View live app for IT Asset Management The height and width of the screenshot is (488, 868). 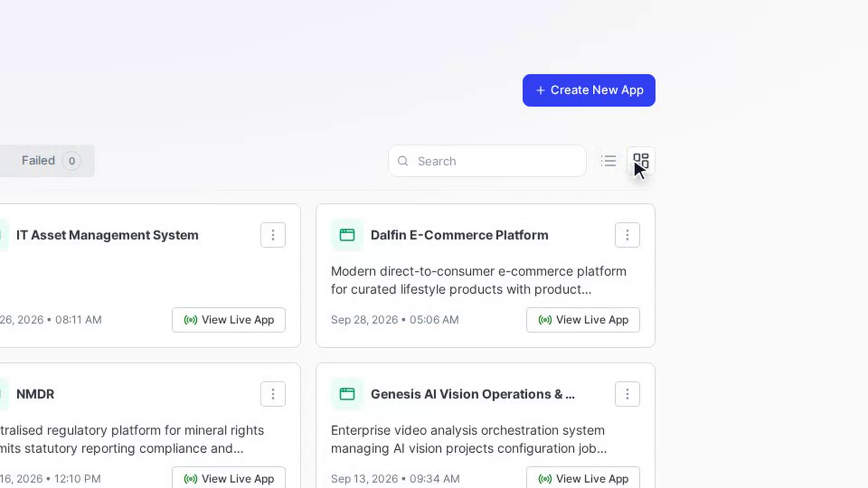point(229,320)
